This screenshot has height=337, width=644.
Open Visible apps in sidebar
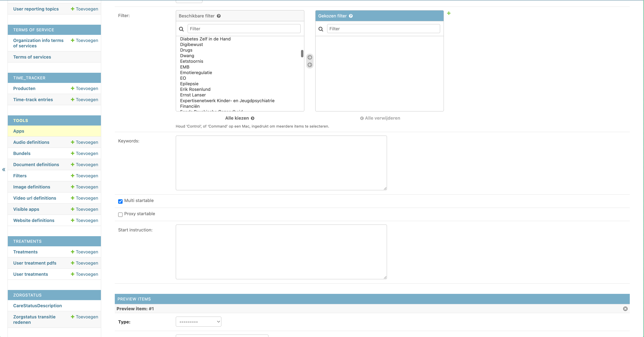pos(26,209)
